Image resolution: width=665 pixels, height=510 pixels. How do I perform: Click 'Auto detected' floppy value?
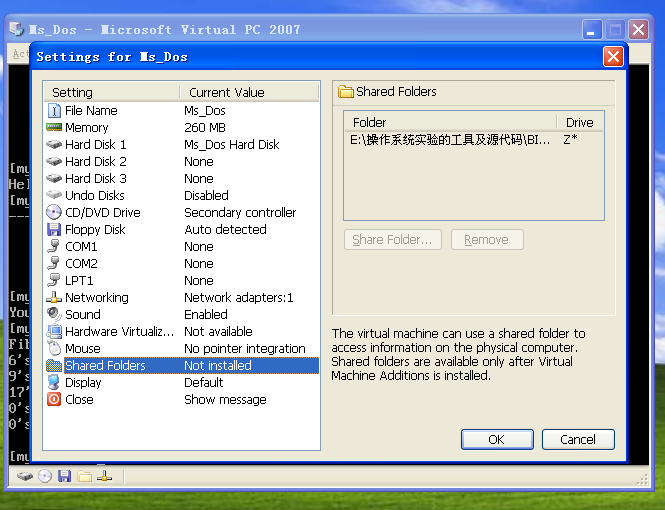coord(225,229)
